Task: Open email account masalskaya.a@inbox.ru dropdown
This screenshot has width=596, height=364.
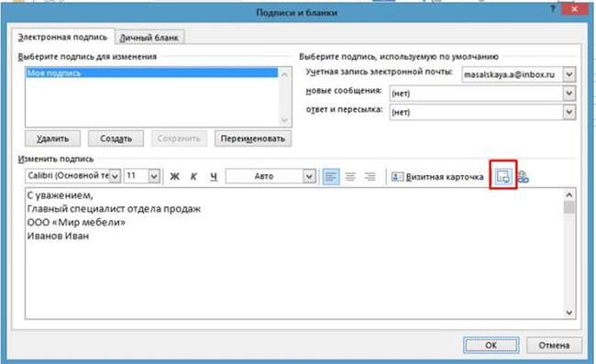Action: (x=569, y=74)
